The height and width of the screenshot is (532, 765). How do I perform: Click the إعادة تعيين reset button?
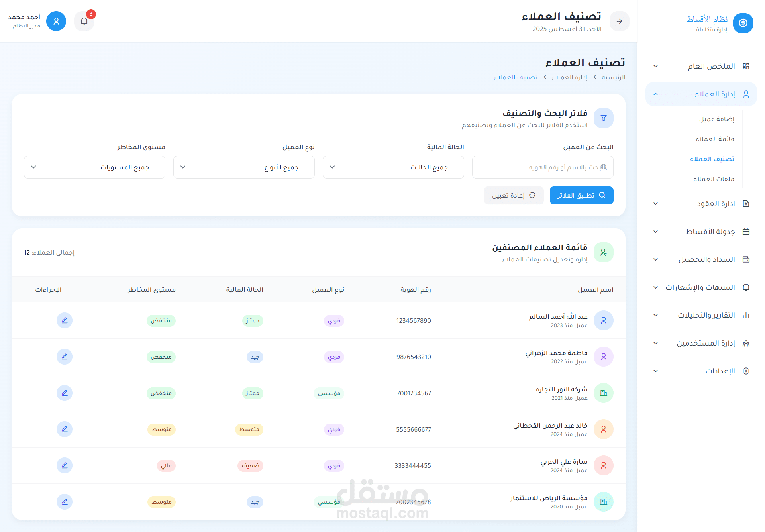tap(514, 195)
